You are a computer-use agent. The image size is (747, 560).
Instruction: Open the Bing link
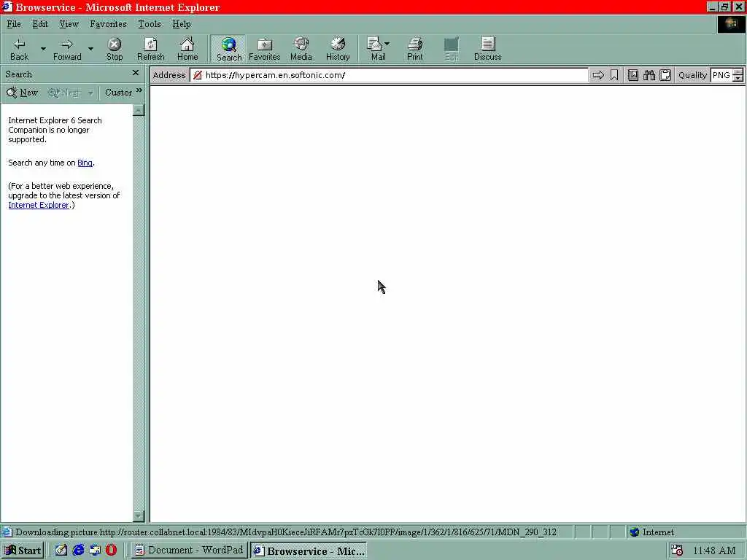coord(85,163)
